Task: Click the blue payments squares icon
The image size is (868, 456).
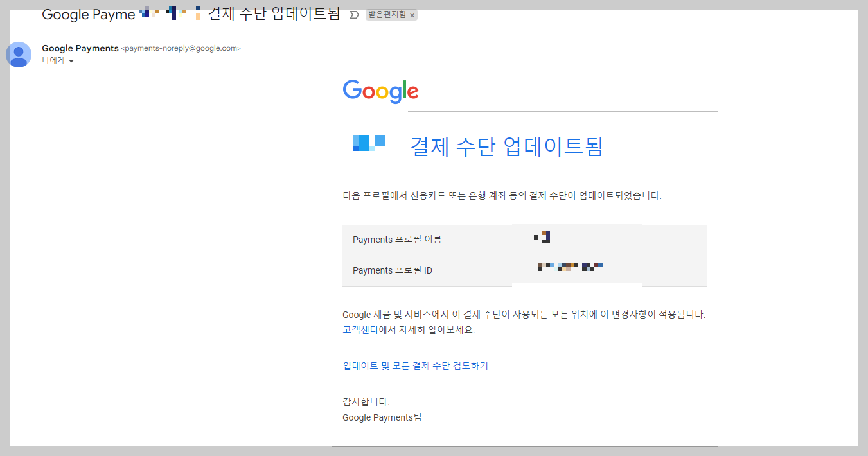Action: coord(369,143)
